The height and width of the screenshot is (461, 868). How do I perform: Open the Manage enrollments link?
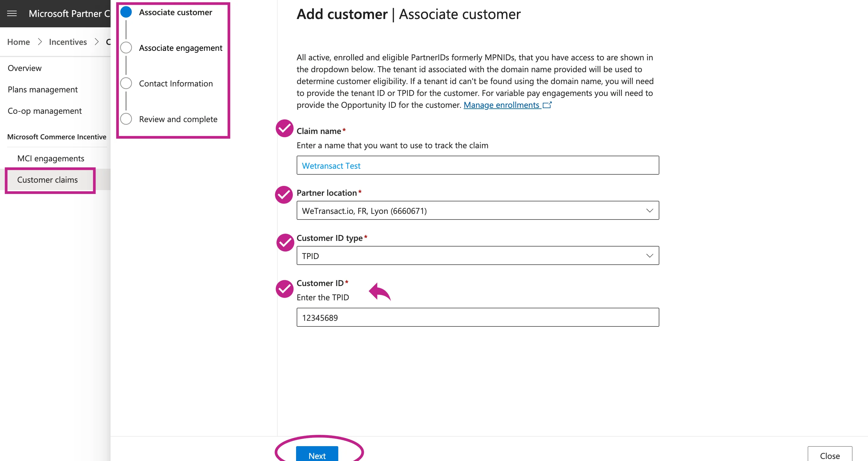501,105
